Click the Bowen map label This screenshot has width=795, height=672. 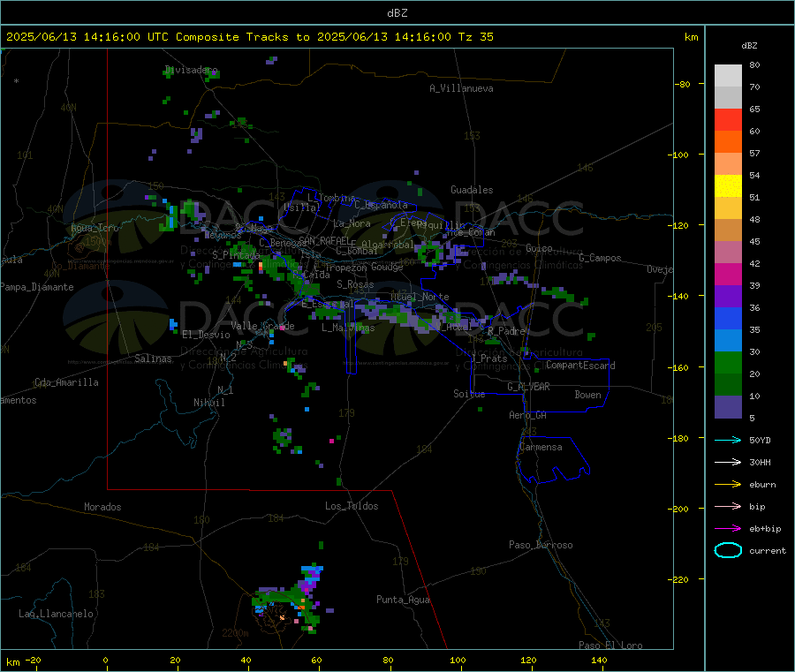[x=587, y=395]
